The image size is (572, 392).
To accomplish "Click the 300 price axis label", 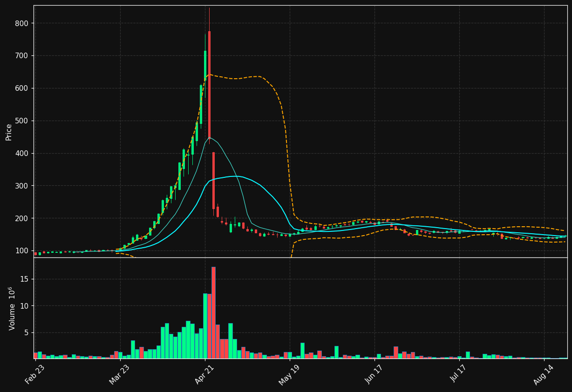I will (22, 186).
